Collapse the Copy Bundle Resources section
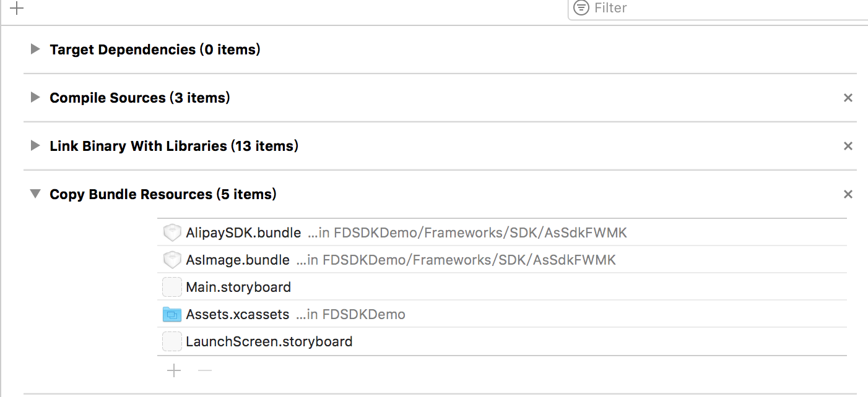The height and width of the screenshot is (397, 868). pos(35,194)
